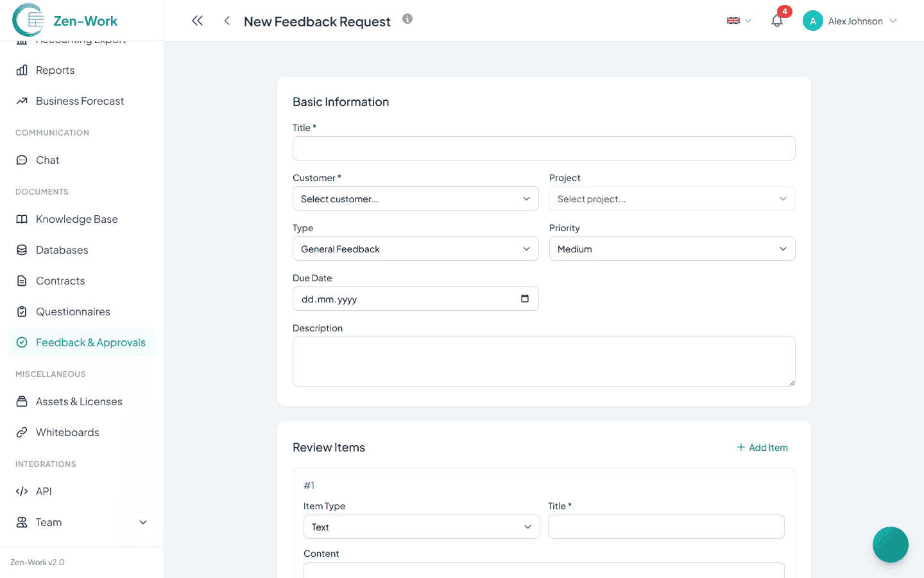Click the Basic Information heading
This screenshot has width=924, height=578.
tap(341, 102)
